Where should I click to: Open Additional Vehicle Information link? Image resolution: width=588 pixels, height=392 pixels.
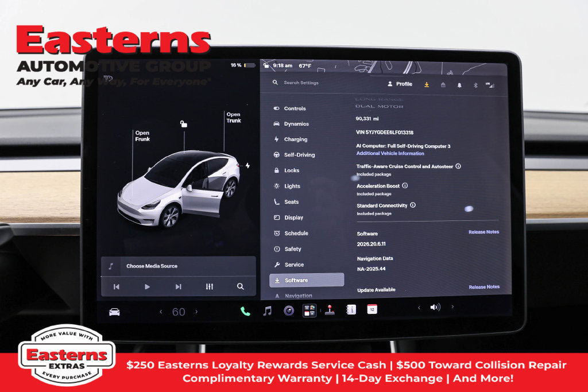click(390, 153)
